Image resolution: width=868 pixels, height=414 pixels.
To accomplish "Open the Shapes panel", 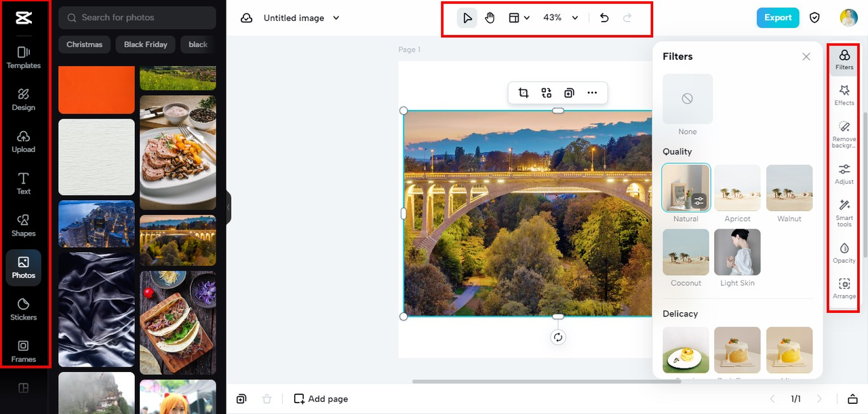I will coord(23,226).
